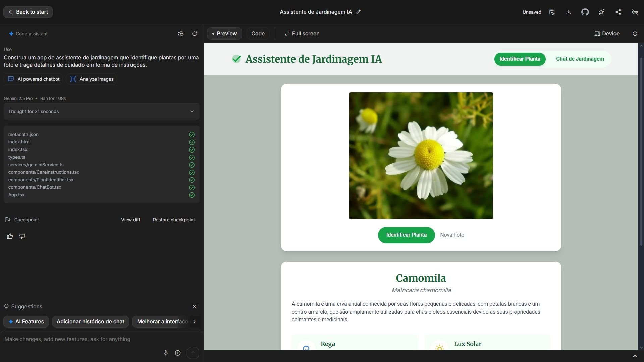Download the app code with the download icon
This screenshot has width=644, height=362.
tap(568, 12)
